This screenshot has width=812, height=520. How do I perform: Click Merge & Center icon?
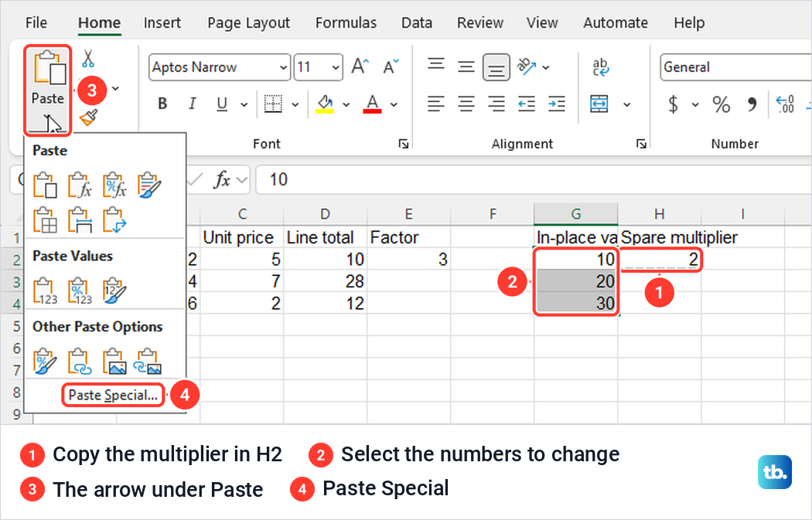599,104
